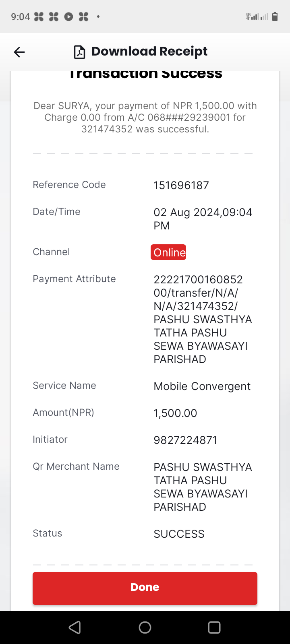290x644 pixels.
Task: Tap the Transaction Success heading
Action: coord(145,75)
